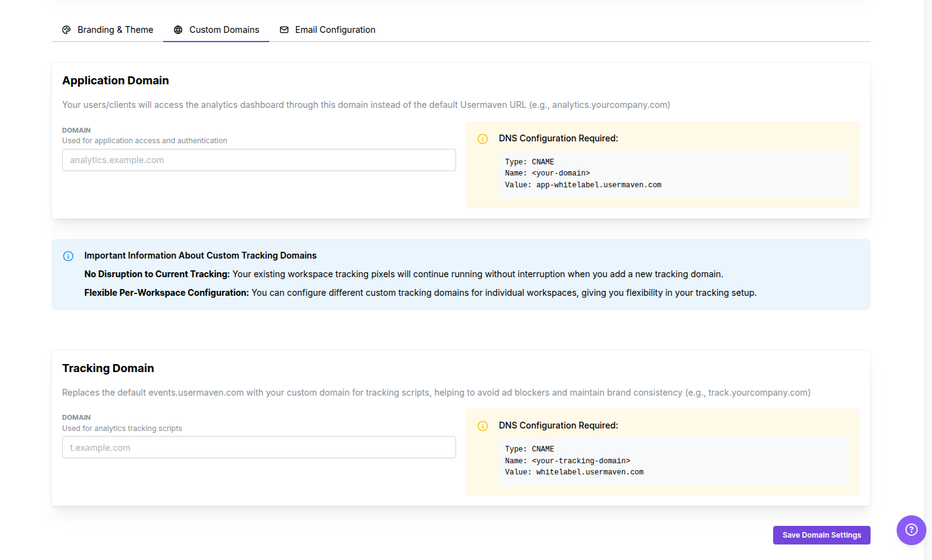Viewport: 932px width, 560px height.
Task: Click the app-whitelabel.usermaven.com CNAME value
Action: tap(598, 185)
